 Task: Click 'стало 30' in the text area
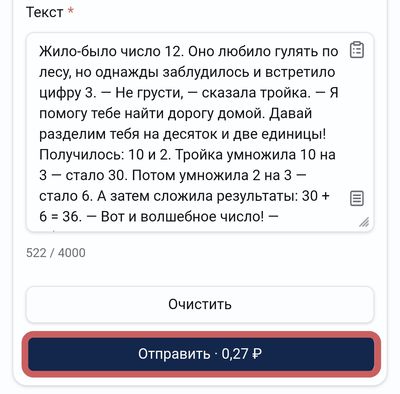tap(96, 175)
